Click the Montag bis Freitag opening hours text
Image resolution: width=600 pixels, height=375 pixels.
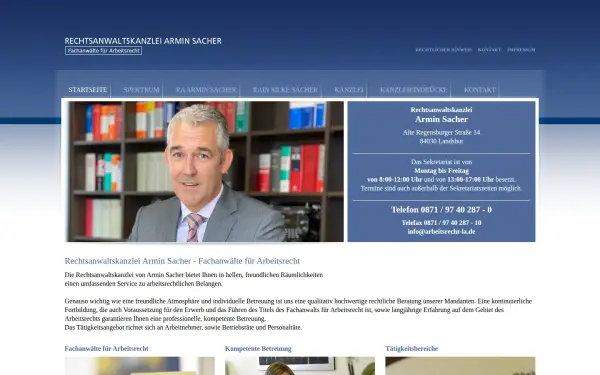pyautogui.click(x=441, y=171)
